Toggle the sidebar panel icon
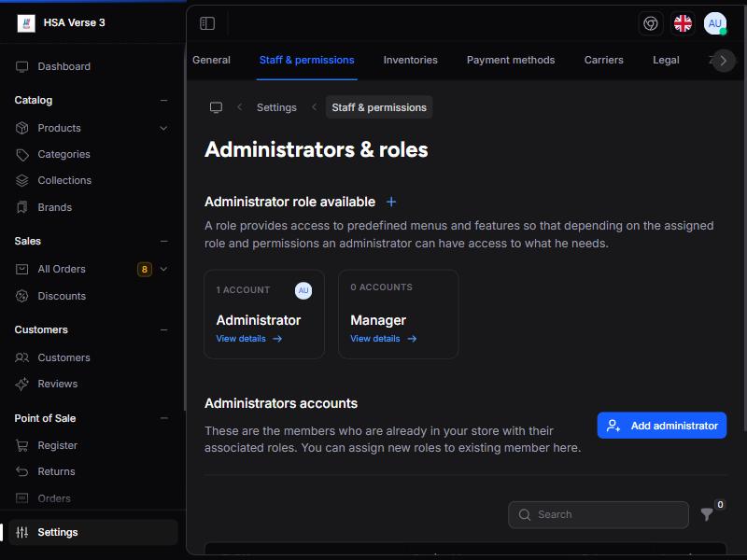This screenshot has height=560, width=747. 207,23
